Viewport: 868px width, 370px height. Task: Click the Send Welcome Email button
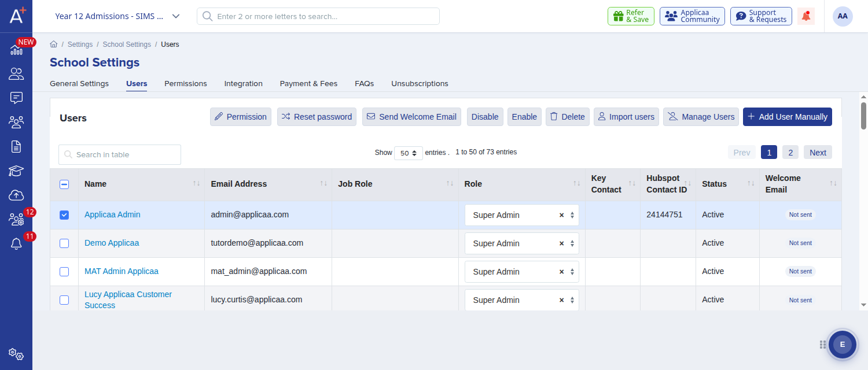point(411,117)
